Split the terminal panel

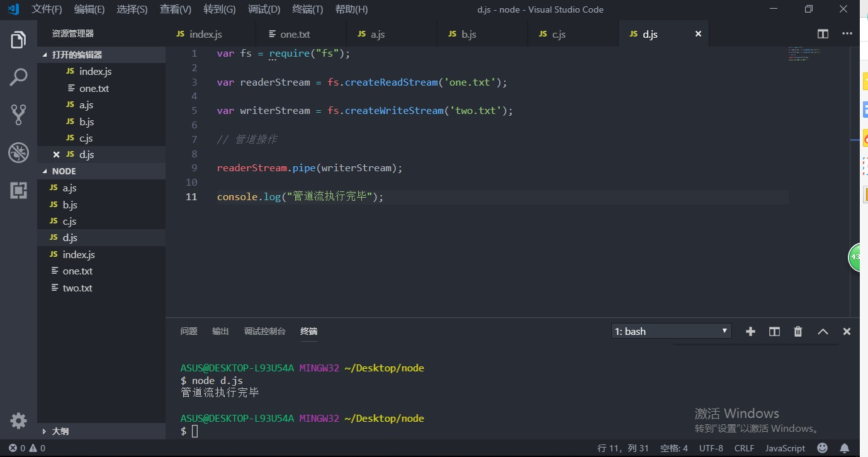(774, 331)
